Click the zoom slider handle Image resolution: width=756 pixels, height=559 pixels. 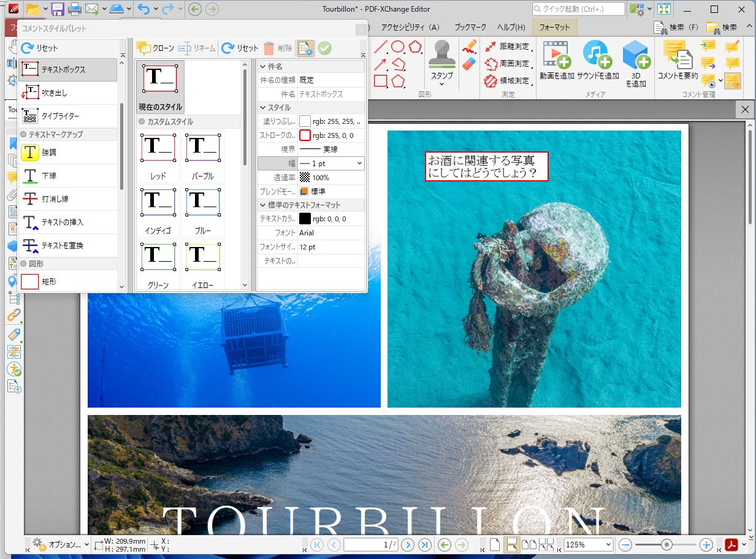click(666, 544)
